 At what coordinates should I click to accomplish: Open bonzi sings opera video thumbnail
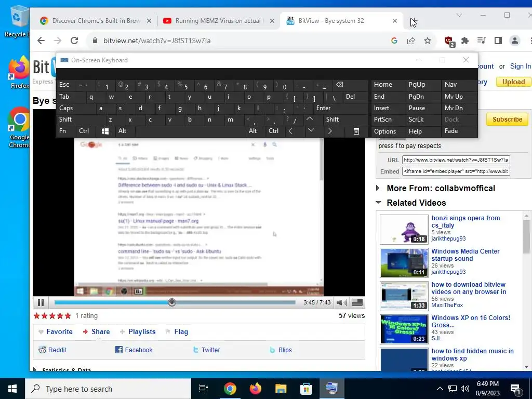point(404,229)
